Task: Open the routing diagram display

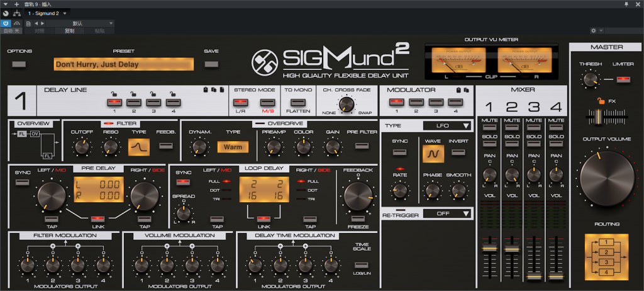Action: pos(606,256)
